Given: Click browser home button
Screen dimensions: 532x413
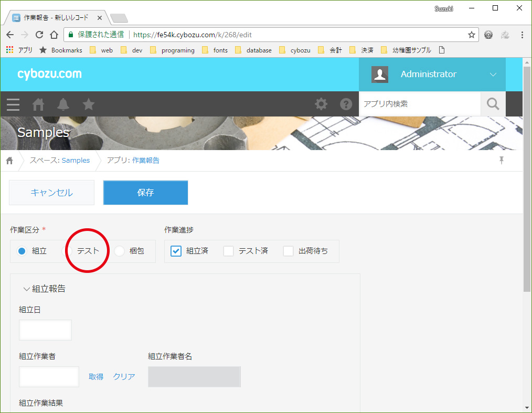Looking at the screenshot, I should point(54,35).
